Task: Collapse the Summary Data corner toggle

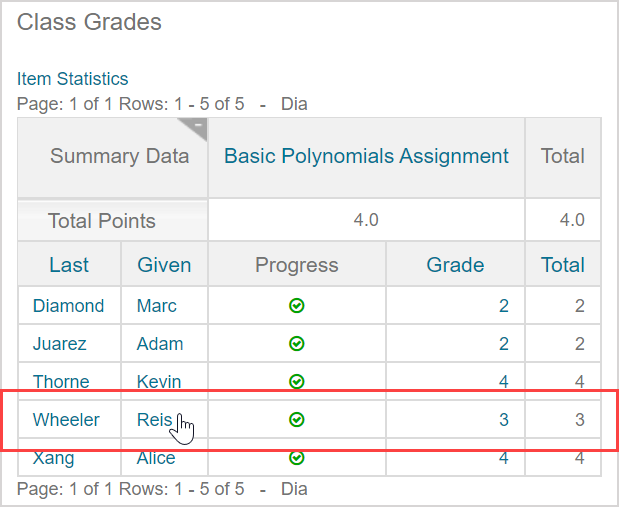Action: coord(198,127)
